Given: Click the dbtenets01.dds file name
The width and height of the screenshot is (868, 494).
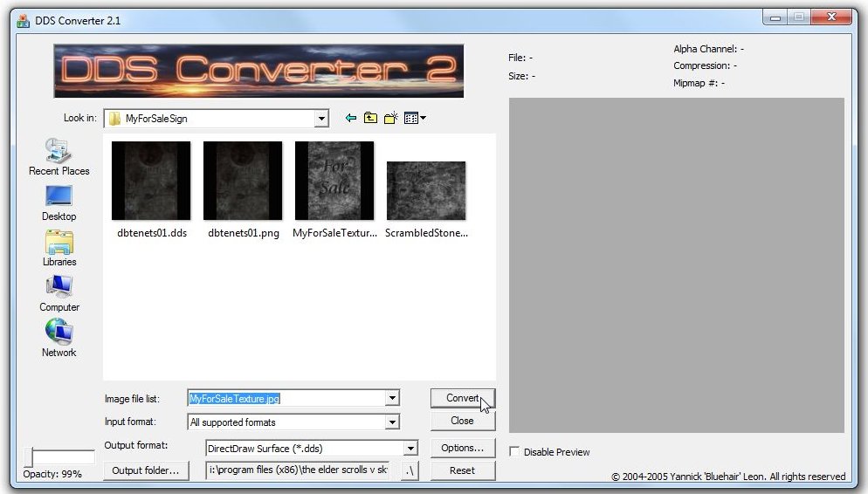Looking at the screenshot, I should (152, 233).
